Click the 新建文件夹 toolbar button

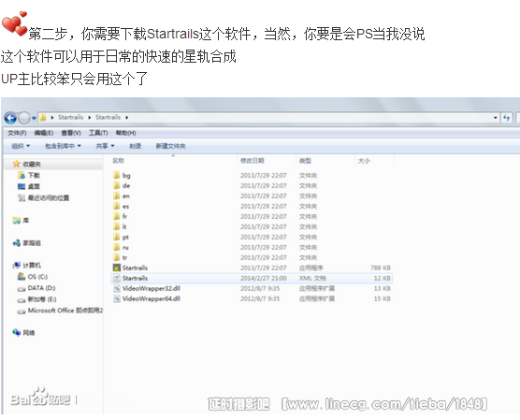click(171, 146)
